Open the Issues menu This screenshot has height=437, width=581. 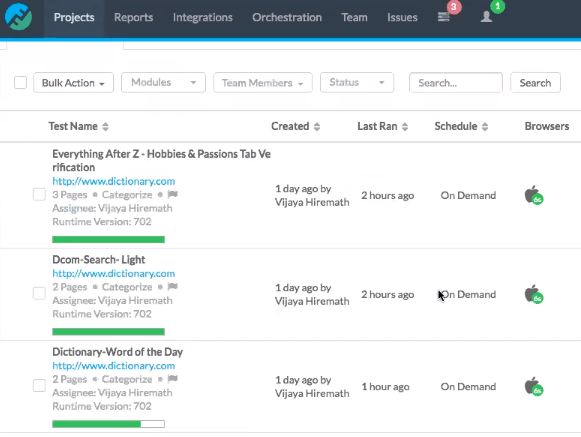pos(402,17)
